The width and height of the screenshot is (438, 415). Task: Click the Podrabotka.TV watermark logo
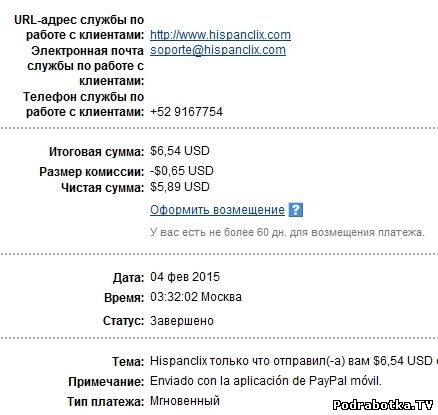pyautogui.click(x=383, y=405)
